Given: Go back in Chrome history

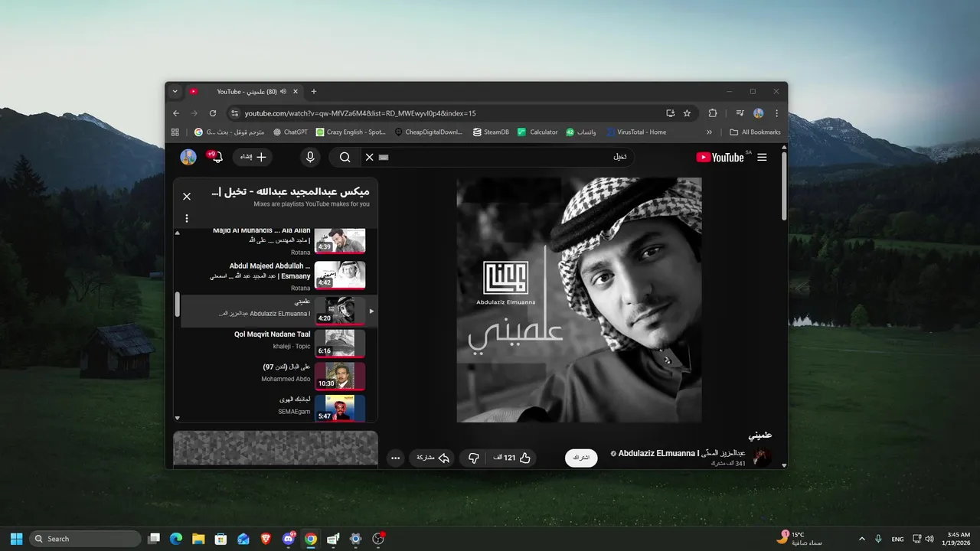Looking at the screenshot, I should 175,113.
